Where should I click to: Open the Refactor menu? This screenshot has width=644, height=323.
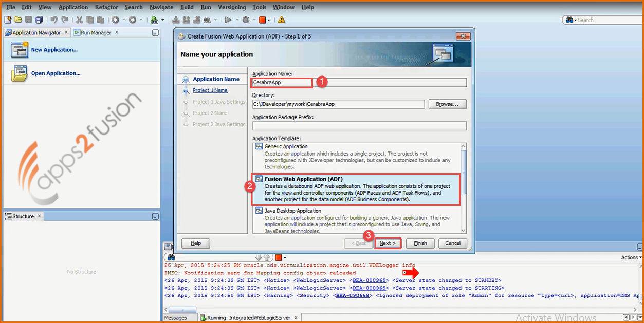pyautogui.click(x=106, y=7)
